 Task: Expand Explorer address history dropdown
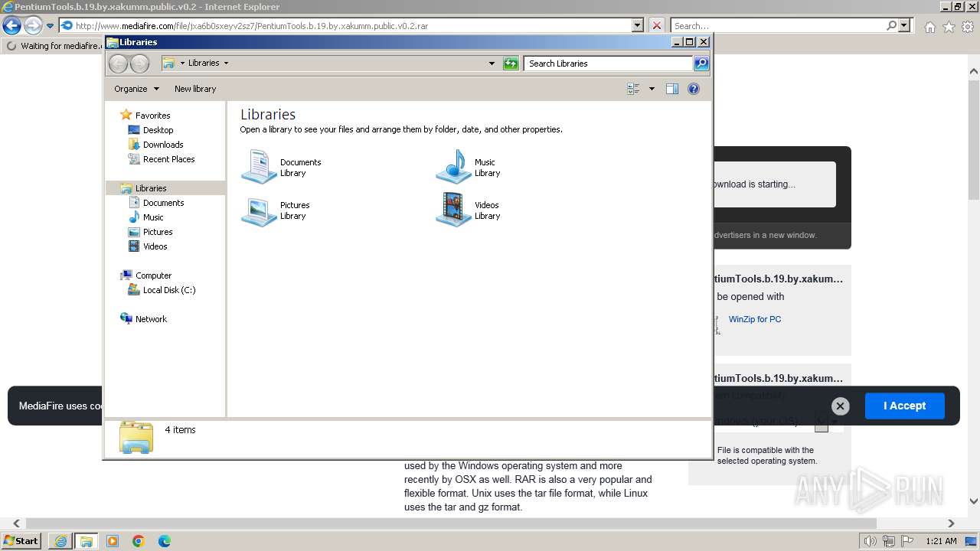tap(492, 64)
